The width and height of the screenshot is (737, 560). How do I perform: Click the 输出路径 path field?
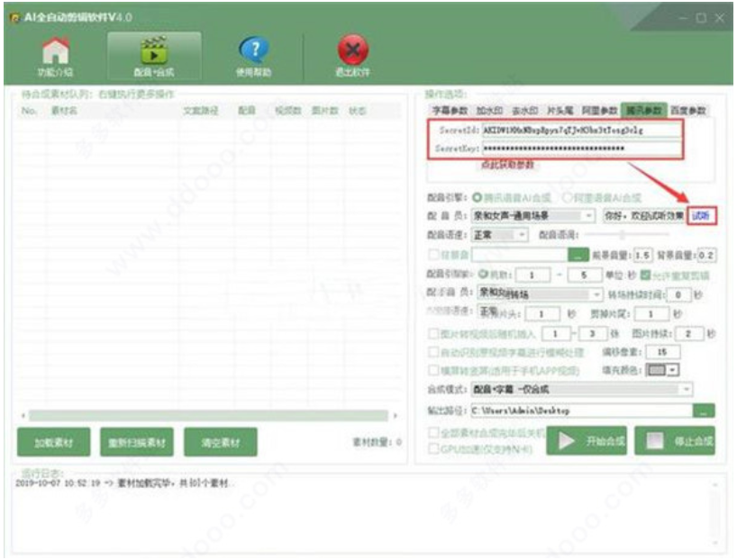click(x=582, y=411)
